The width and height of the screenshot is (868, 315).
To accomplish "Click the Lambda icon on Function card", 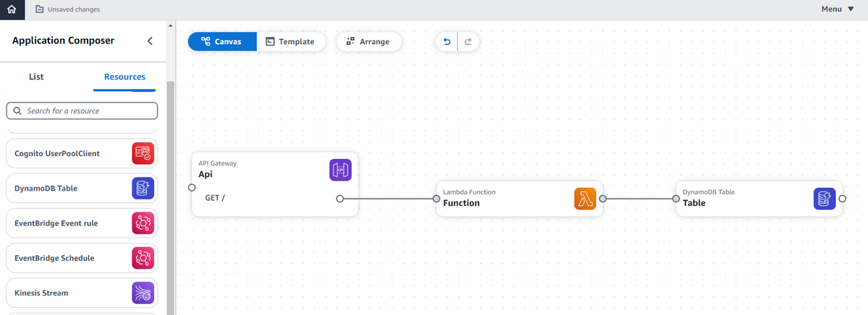I will click(x=585, y=199).
